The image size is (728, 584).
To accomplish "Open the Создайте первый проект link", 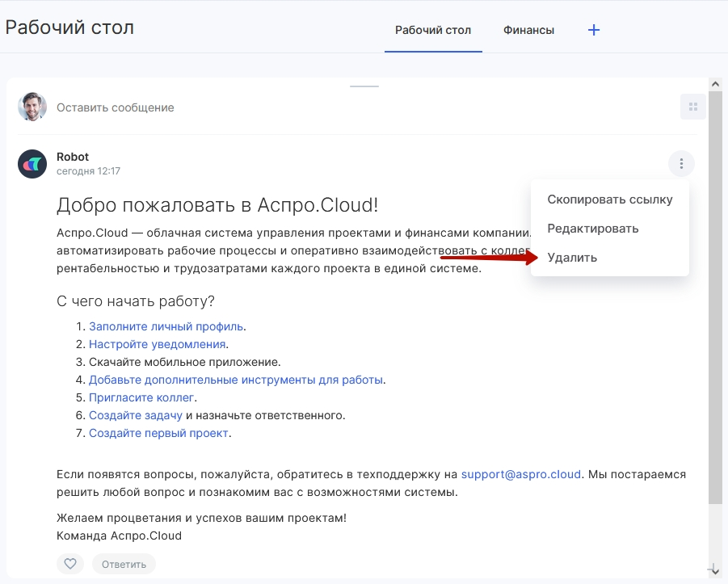I will [158, 433].
